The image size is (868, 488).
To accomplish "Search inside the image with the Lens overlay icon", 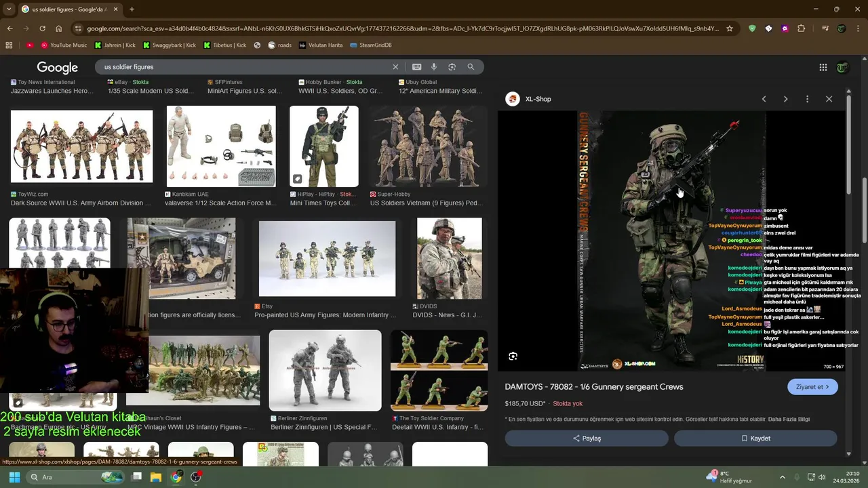I will click(x=513, y=357).
